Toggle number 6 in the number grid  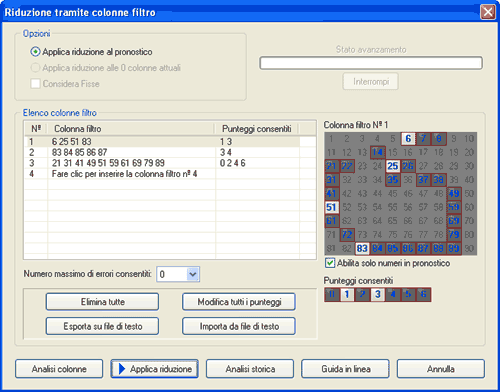(408, 139)
